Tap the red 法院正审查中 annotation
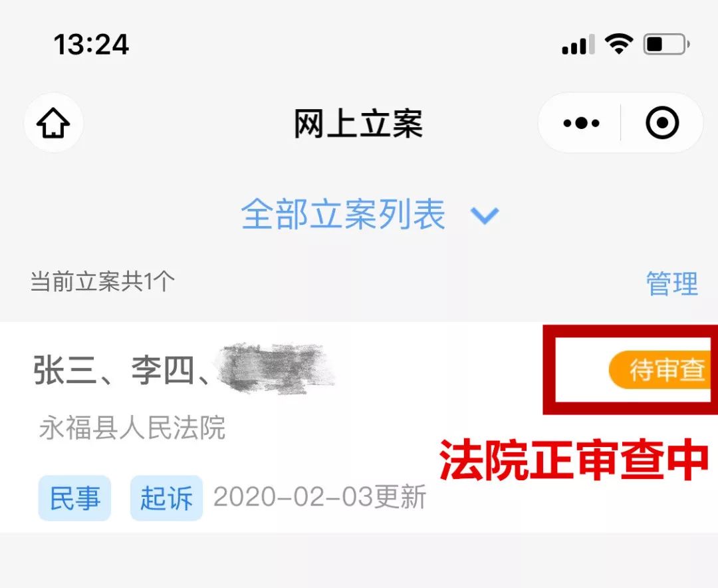Image resolution: width=718 pixels, height=588 pixels. click(x=574, y=460)
